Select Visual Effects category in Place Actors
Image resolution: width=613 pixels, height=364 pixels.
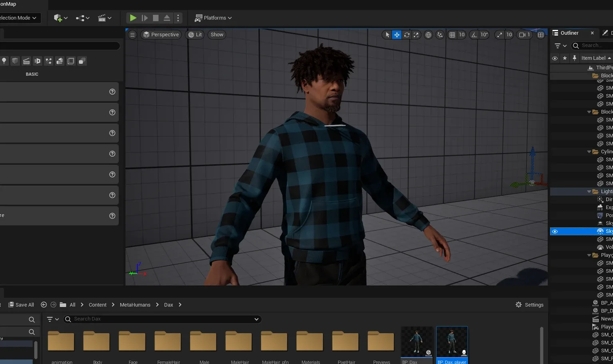click(x=48, y=61)
